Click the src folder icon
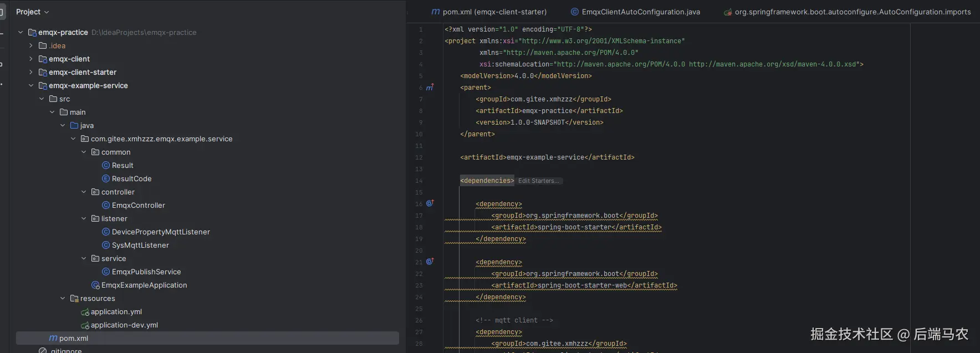Image resolution: width=980 pixels, height=353 pixels. pos(53,99)
